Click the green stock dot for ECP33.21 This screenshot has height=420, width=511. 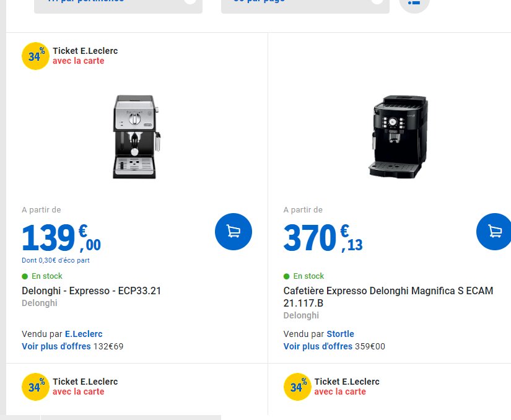25,276
